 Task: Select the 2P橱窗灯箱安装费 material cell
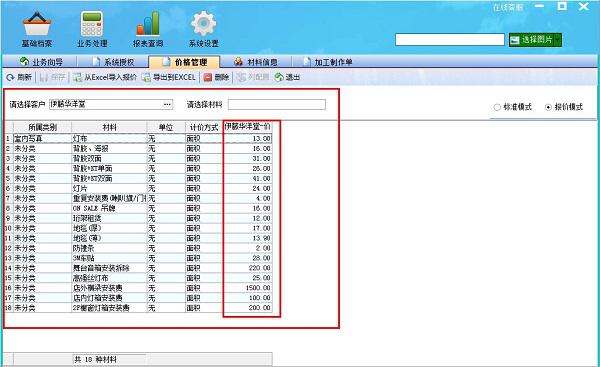(109, 308)
